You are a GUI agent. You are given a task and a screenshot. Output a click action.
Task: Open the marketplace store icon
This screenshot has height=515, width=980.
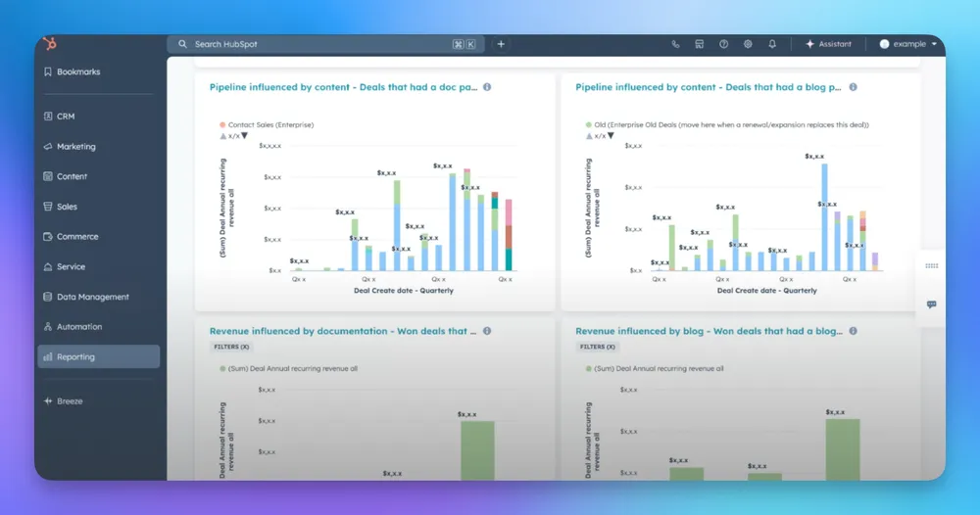tap(700, 44)
